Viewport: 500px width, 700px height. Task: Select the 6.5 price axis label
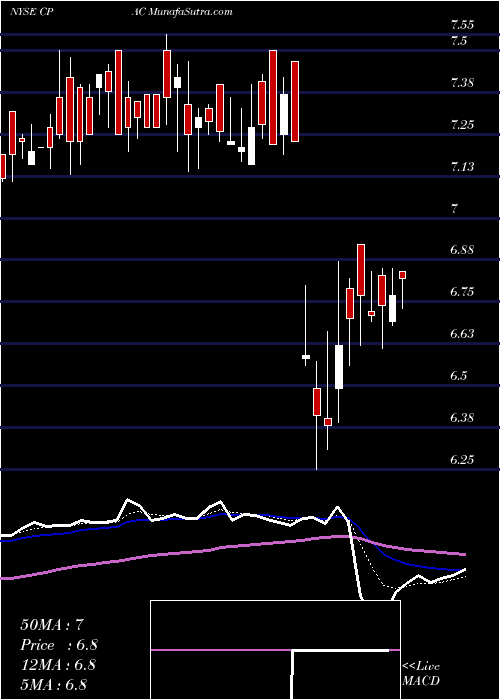pos(459,376)
